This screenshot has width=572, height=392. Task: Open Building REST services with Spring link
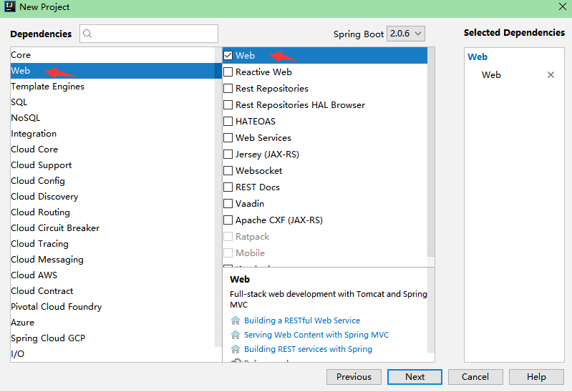[x=308, y=349]
